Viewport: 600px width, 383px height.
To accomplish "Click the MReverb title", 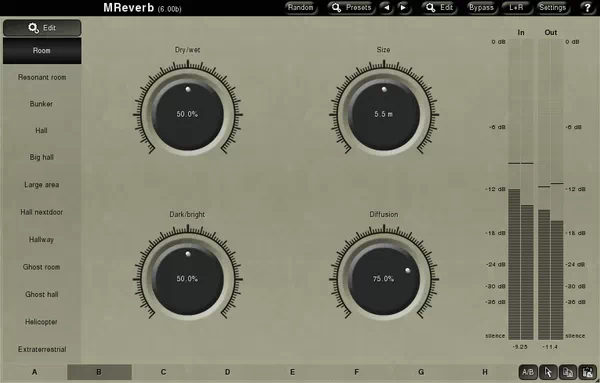I will click(129, 8).
